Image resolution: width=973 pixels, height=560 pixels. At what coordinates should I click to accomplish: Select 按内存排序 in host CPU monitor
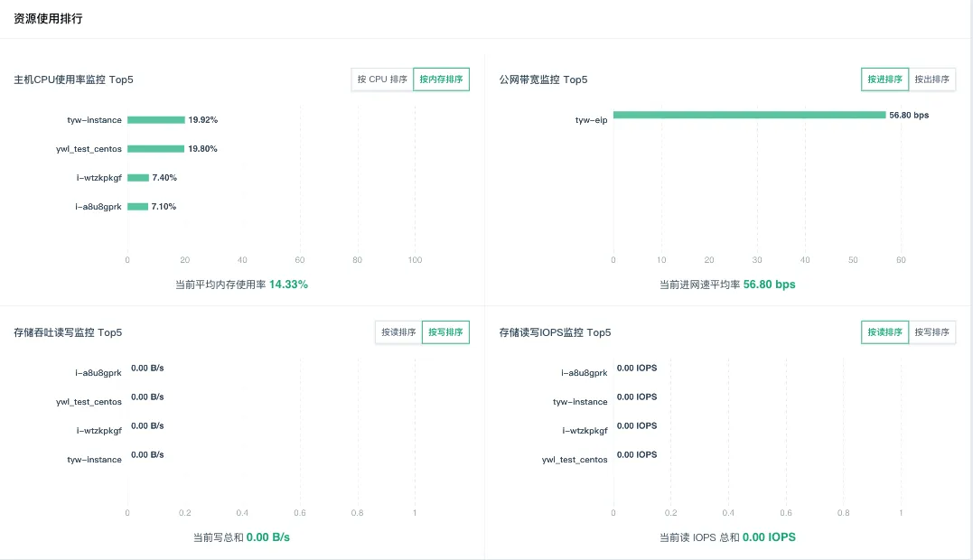pyautogui.click(x=441, y=79)
